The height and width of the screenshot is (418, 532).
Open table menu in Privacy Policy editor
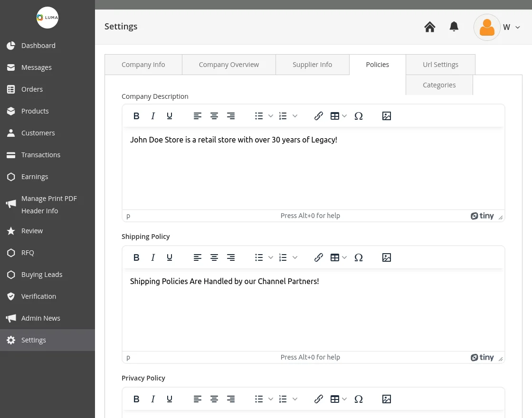(338, 399)
